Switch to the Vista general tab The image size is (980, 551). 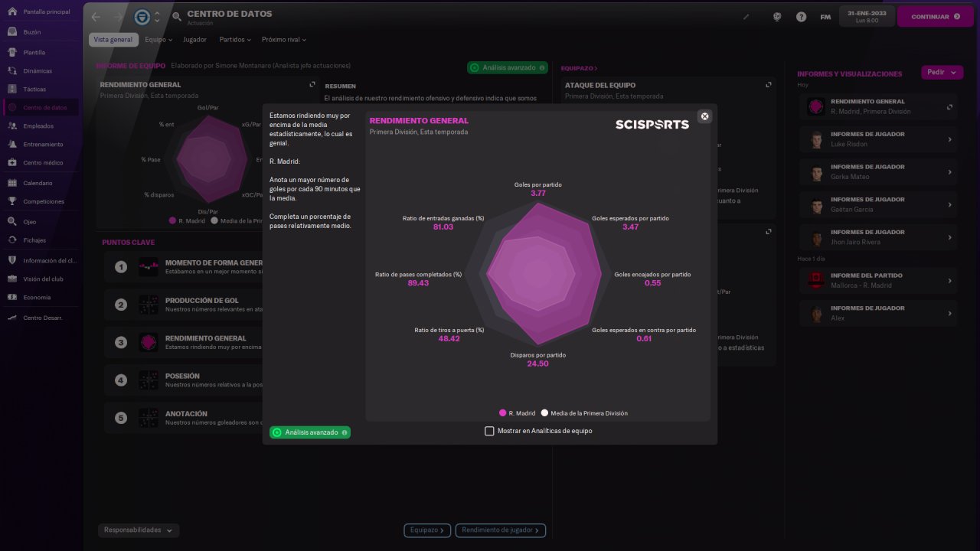pos(113,40)
